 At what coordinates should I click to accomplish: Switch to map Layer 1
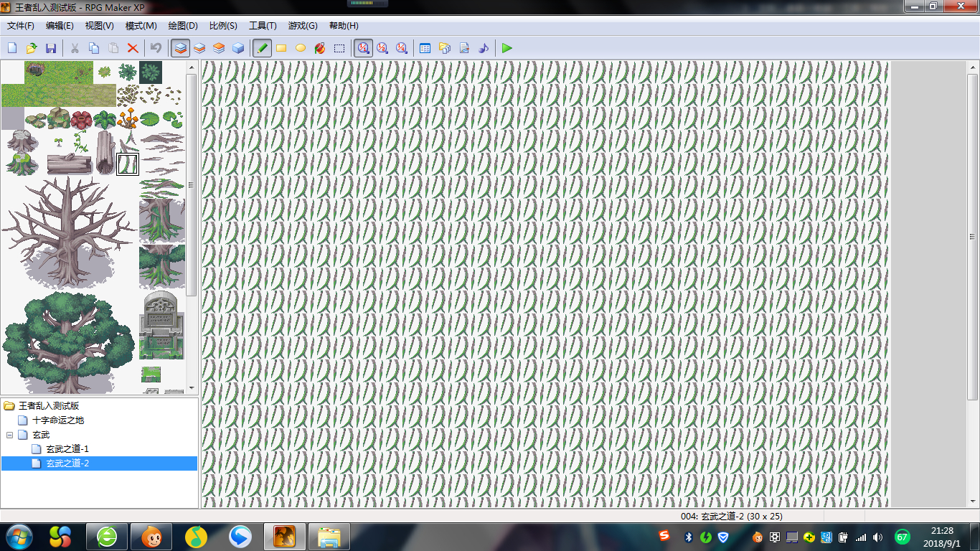coord(181,48)
